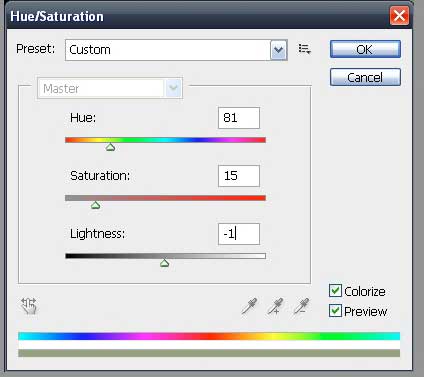Click the Lightness gradient track
This screenshot has width=424, height=377.
(165, 256)
